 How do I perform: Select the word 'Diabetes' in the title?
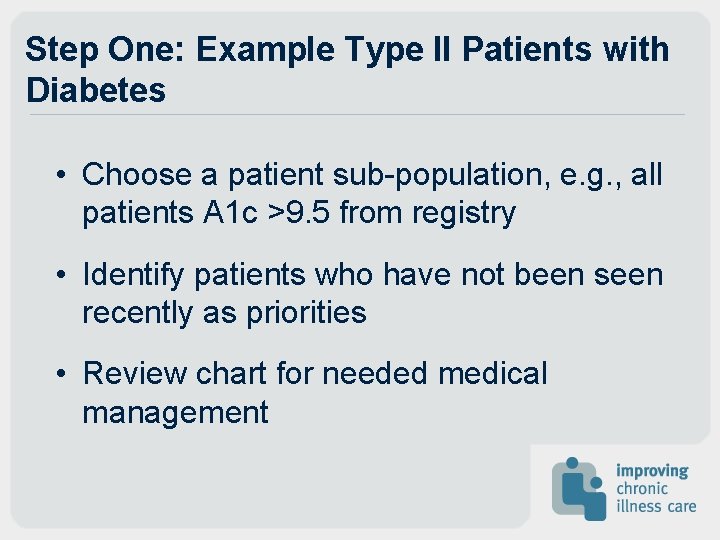tap(96, 90)
